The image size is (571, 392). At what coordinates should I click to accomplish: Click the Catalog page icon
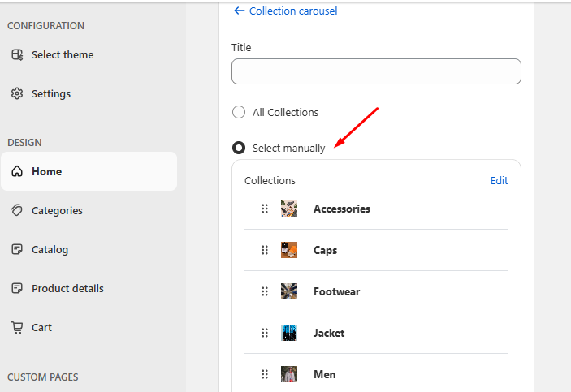point(17,249)
